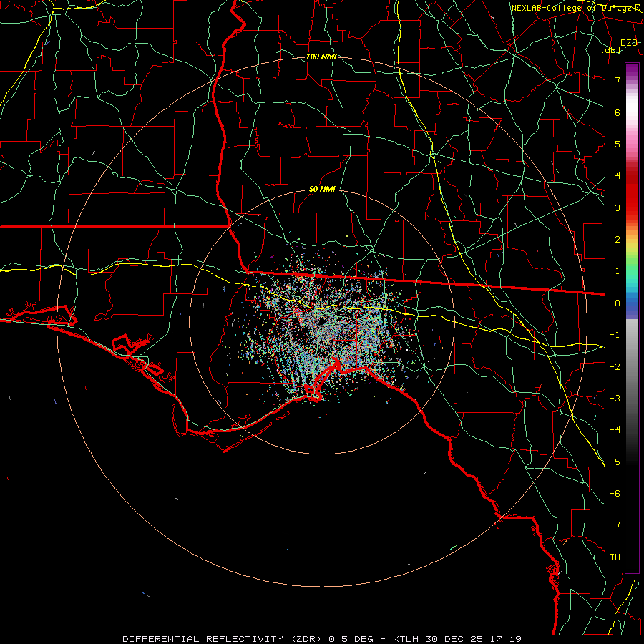This screenshot has width=644, height=644.
Task: Click the radar site hole at the echo center
Action: tap(322, 321)
